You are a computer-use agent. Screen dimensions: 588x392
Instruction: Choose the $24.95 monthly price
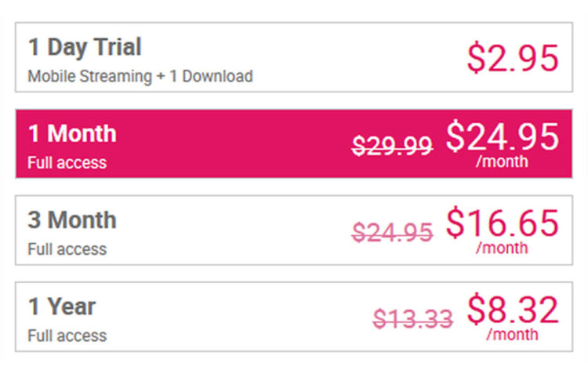click(503, 136)
